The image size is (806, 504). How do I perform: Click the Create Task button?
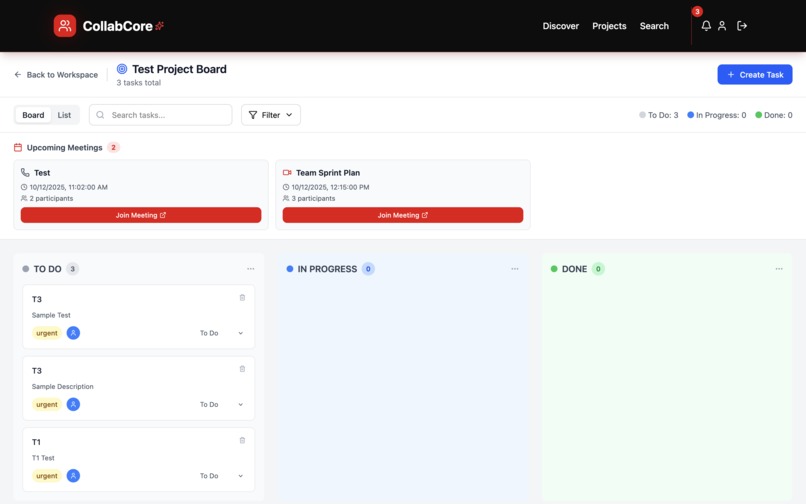pyautogui.click(x=755, y=75)
